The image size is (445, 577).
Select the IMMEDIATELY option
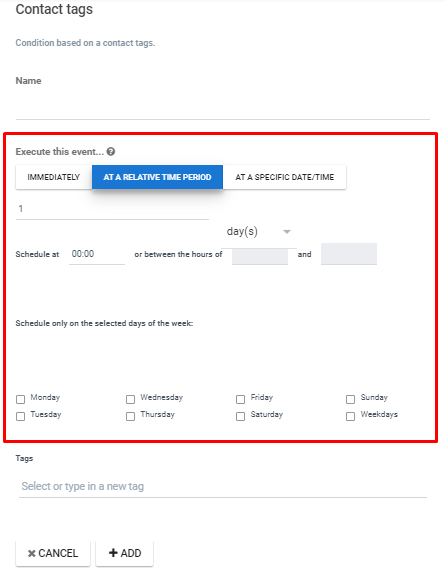click(x=54, y=177)
